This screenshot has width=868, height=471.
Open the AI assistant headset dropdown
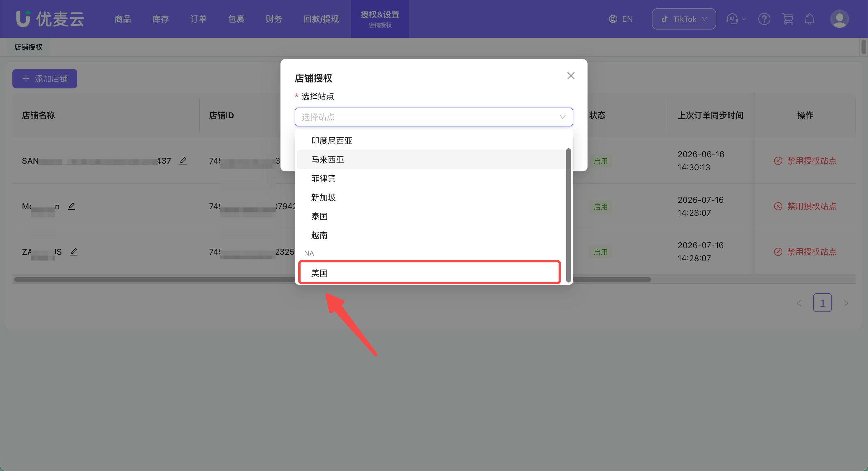[x=736, y=19]
